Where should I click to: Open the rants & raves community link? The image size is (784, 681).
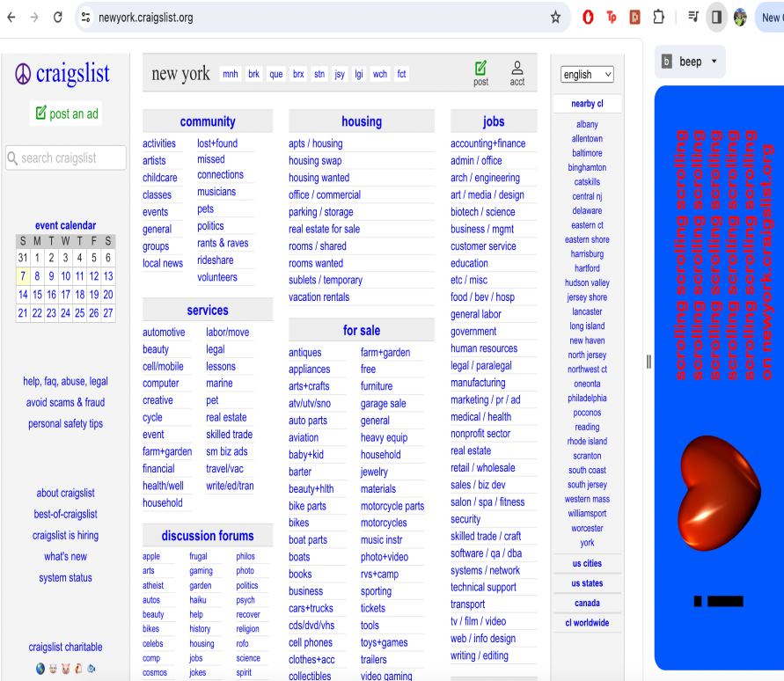[x=223, y=243]
